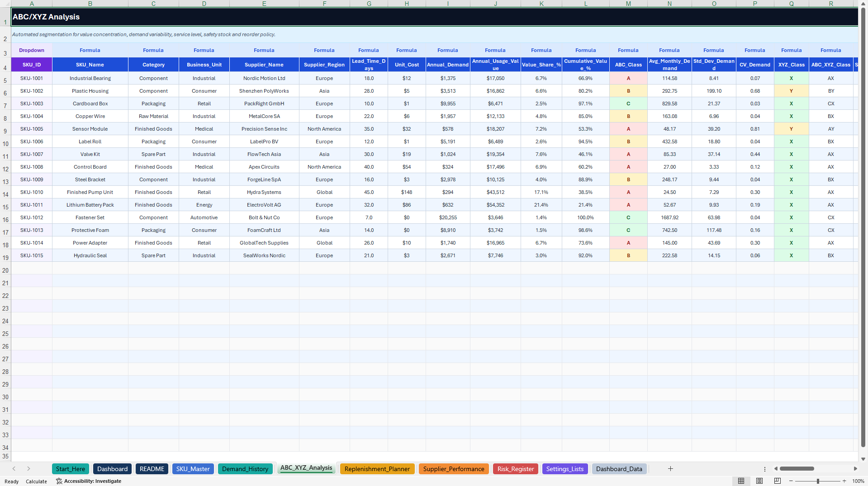
Task: Switch to Risk_Register tab
Action: pos(516,469)
